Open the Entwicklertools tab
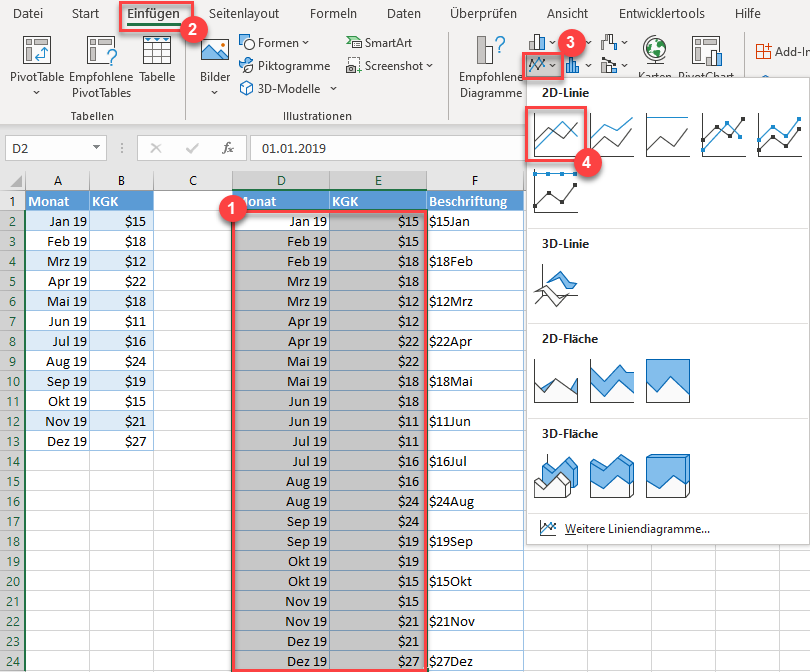This screenshot has width=810, height=672. [x=661, y=13]
